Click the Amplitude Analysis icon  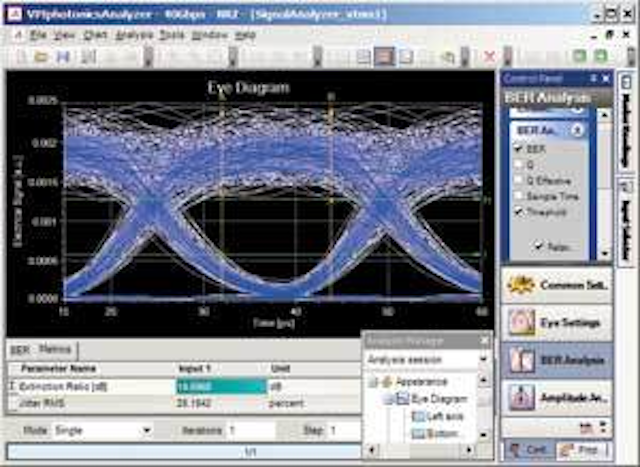coord(521,398)
